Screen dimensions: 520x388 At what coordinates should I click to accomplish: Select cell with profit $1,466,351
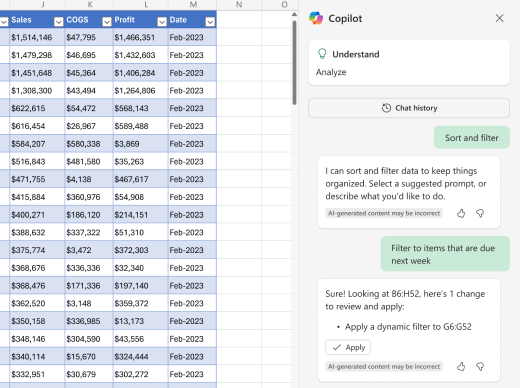point(141,37)
